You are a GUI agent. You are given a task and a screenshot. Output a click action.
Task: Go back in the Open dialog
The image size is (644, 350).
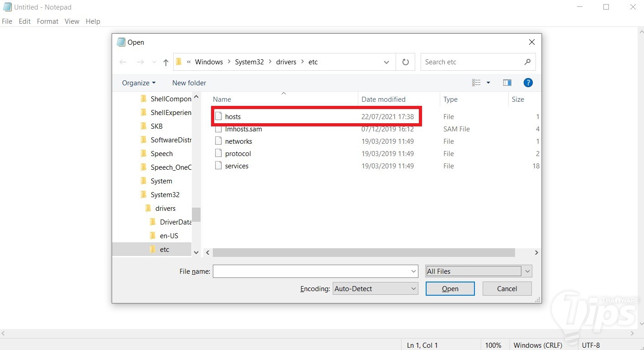123,62
